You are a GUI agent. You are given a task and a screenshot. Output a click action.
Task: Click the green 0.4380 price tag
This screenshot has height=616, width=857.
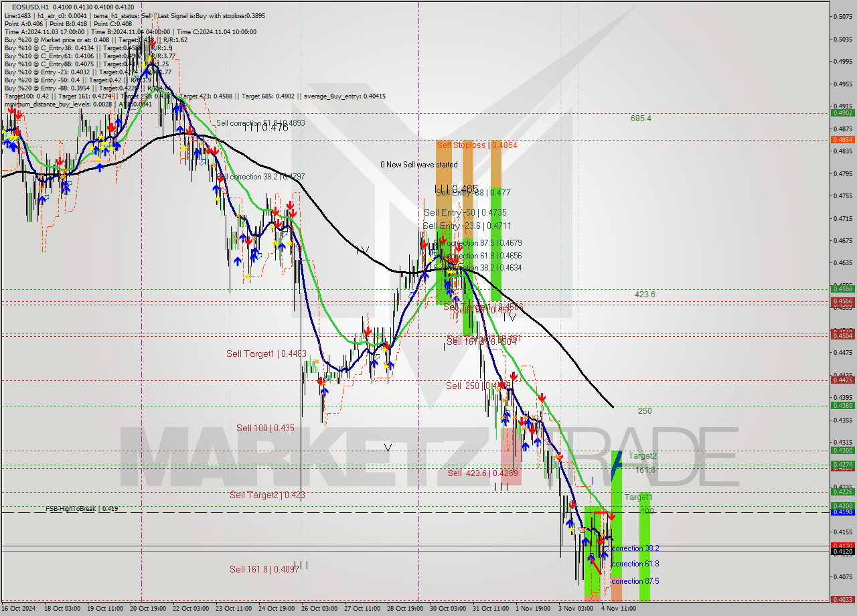(842, 405)
